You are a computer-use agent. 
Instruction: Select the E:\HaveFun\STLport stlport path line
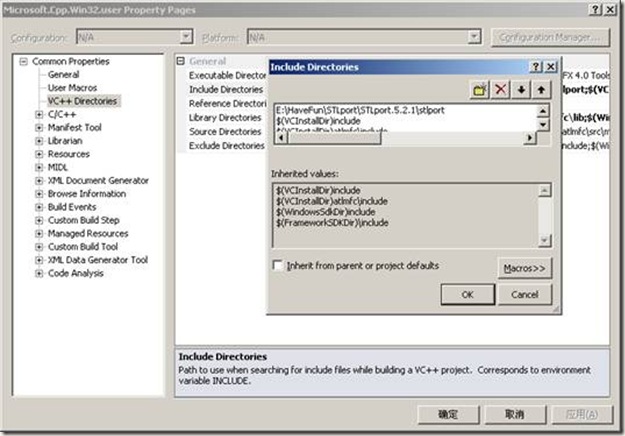[x=360, y=110]
